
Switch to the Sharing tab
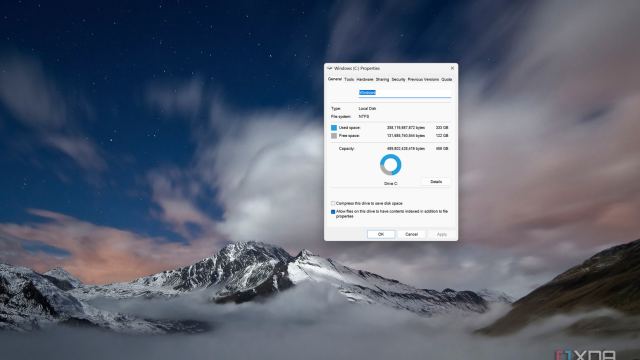click(x=382, y=80)
